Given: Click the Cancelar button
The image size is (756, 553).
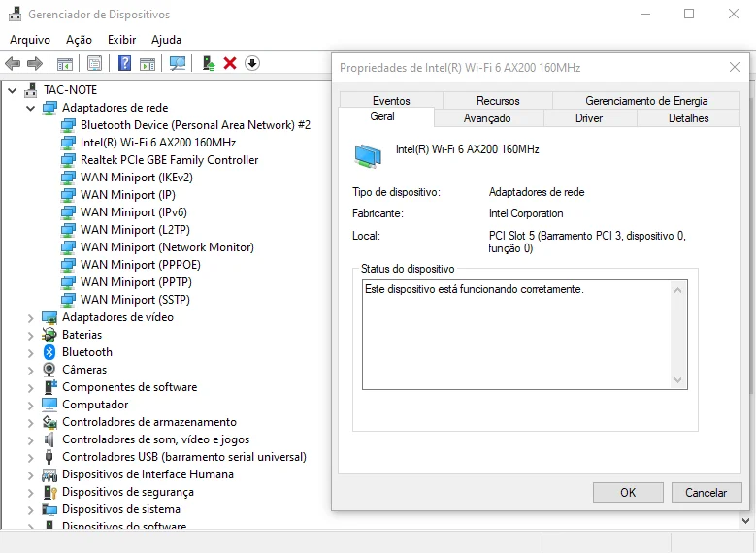Looking at the screenshot, I should point(706,492).
